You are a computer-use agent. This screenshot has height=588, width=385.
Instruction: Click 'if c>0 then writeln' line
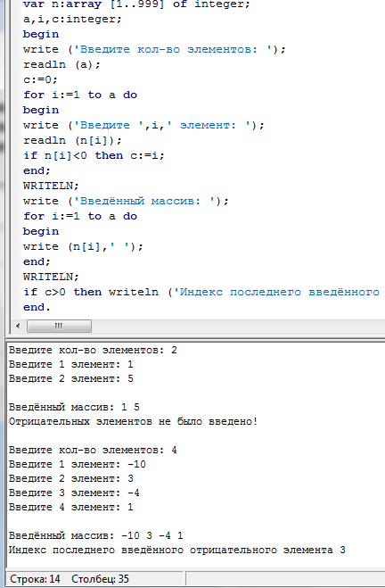click(91, 292)
